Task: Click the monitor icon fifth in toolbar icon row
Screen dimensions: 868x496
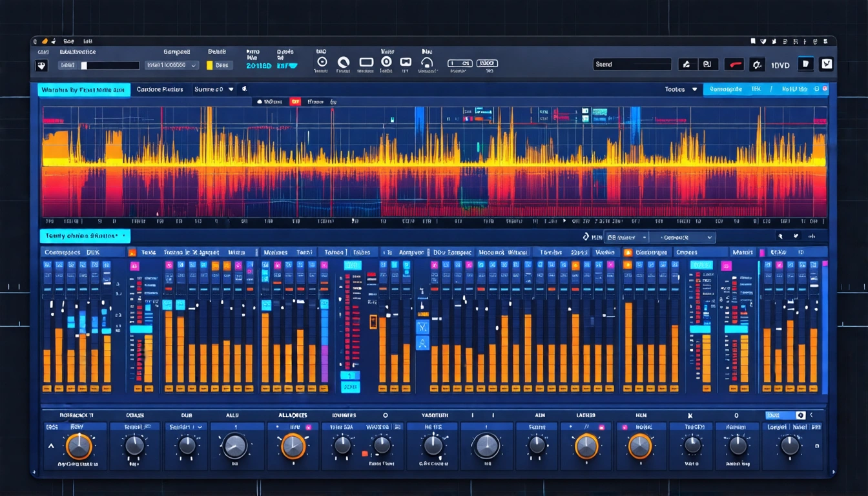Action: (x=406, y=63)
